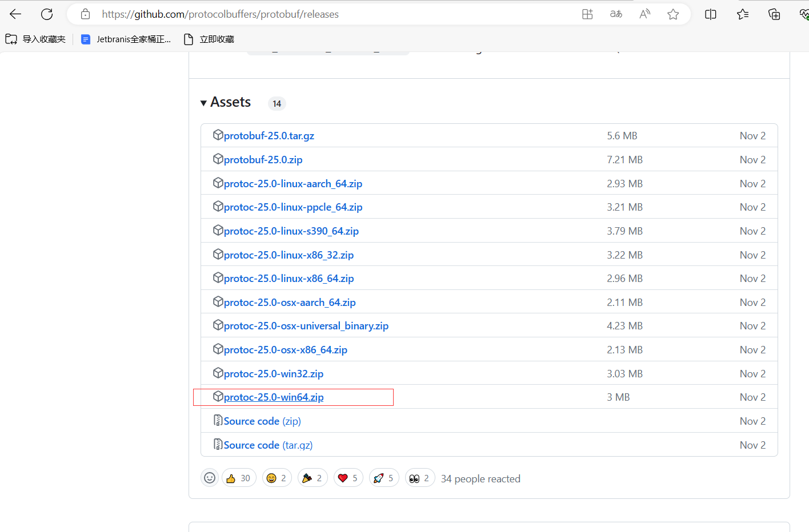The width and height of the screenshot is (809, 532).
Task: Download protoc-25.0-osx-aarch_64.zip
Action: tap(290, 303)
